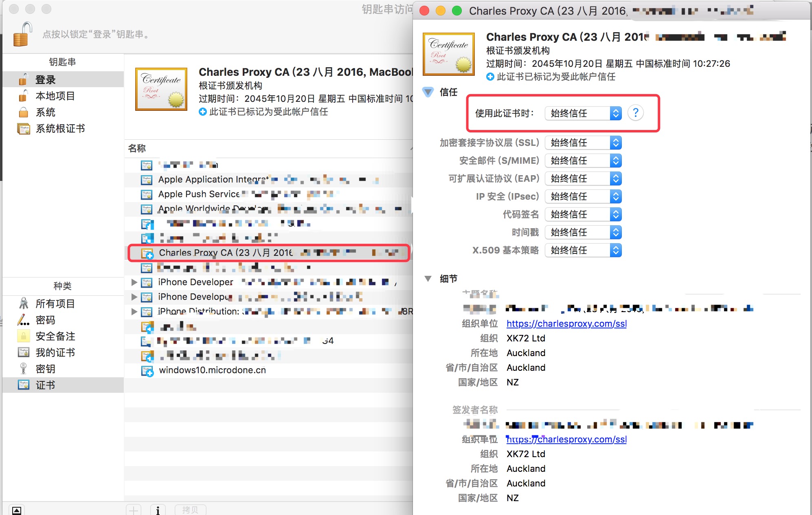Select Apple Application Integration certificate row

pos(269,179)
